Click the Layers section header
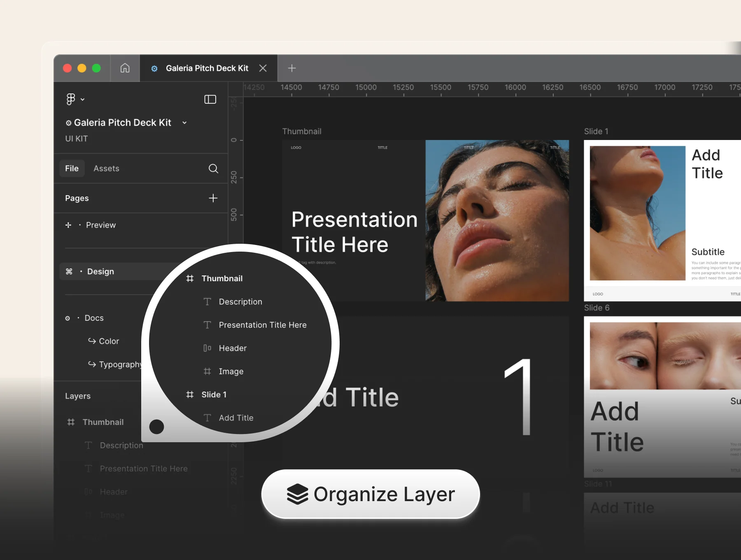Image resolution: width=741 pixels, height=560 pixels. tap(78, 396)
